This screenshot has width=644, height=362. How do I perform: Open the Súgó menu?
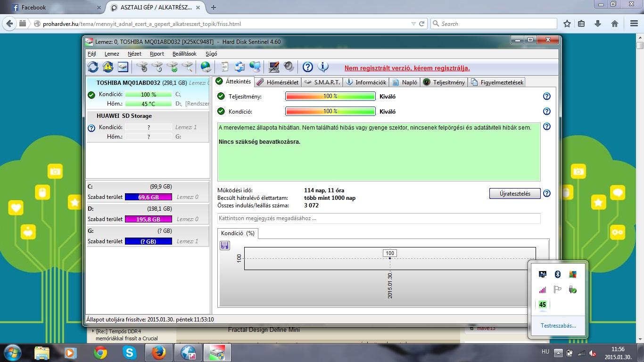pos(211,54)
